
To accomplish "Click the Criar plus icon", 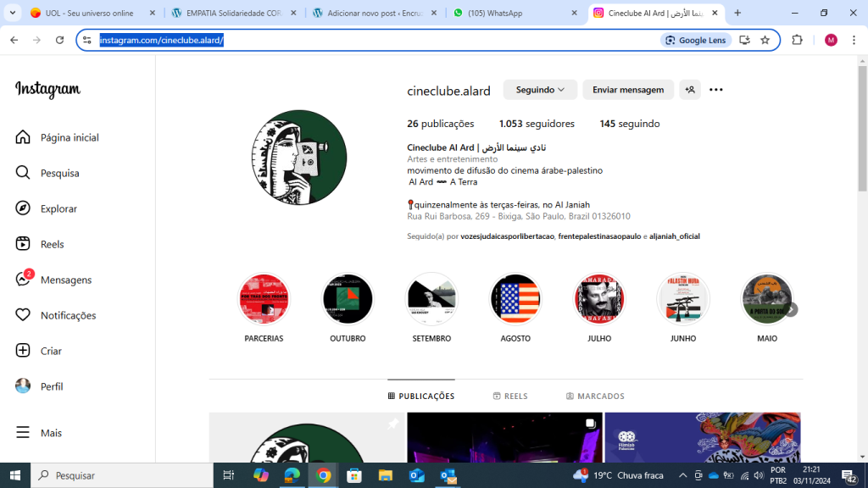I will pyautogui.click(x=24, y=351).
